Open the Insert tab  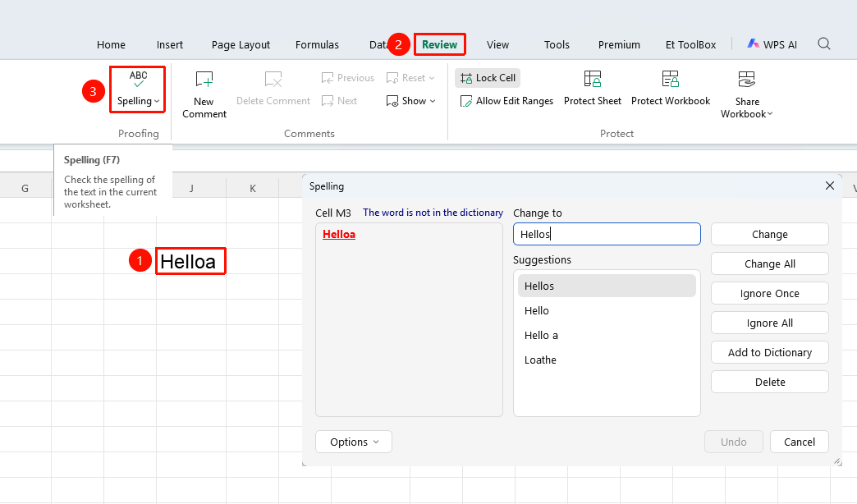click(169, 45)
